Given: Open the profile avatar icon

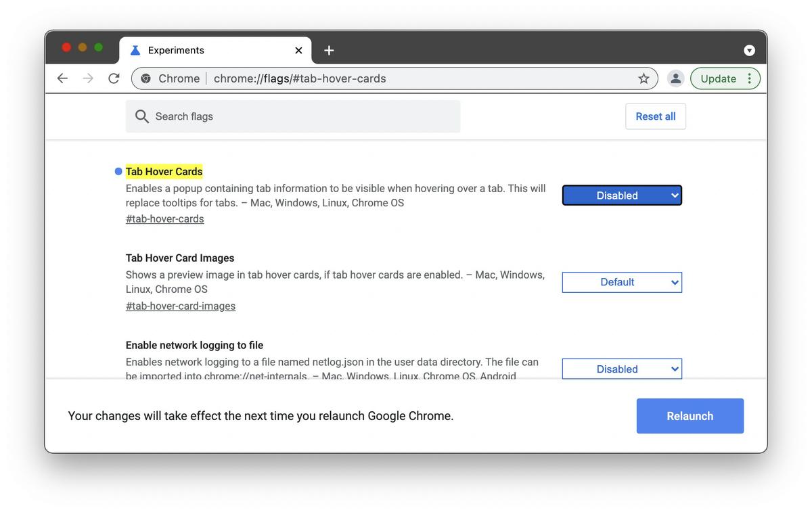Looking at the screenshot, I should [675, 78].
